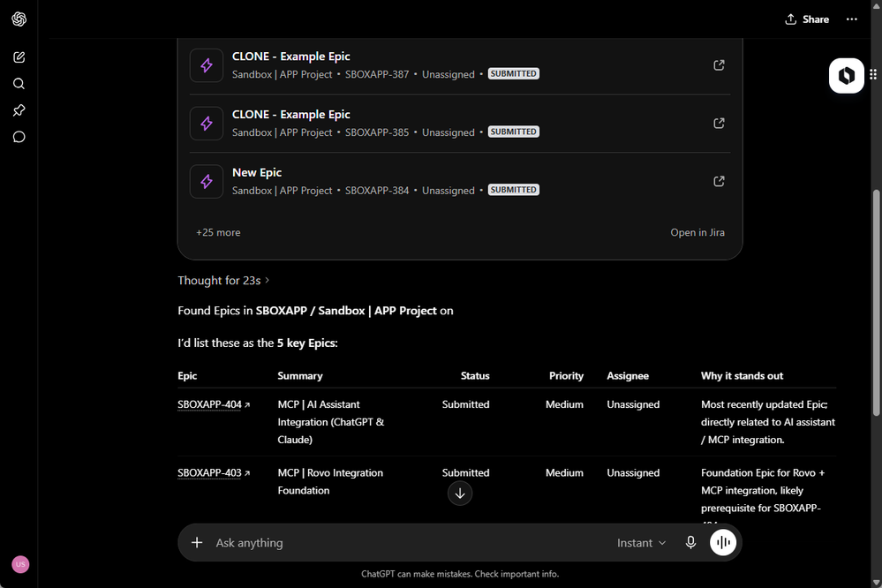Screen dimensions: 882x588
Task: Open SBOXAPP-384 New Epic external link icon
Action: [x=719, y=181]
